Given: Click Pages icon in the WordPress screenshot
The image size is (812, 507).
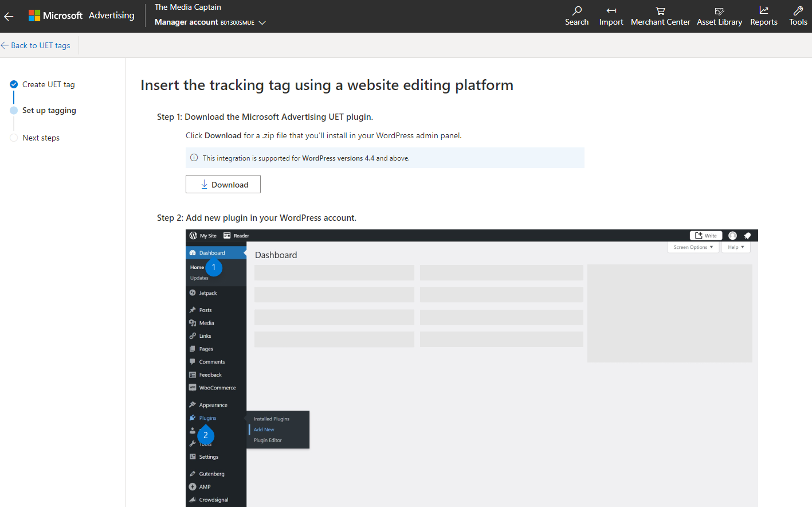Looking at the screenshot, I should coord(193,349).
